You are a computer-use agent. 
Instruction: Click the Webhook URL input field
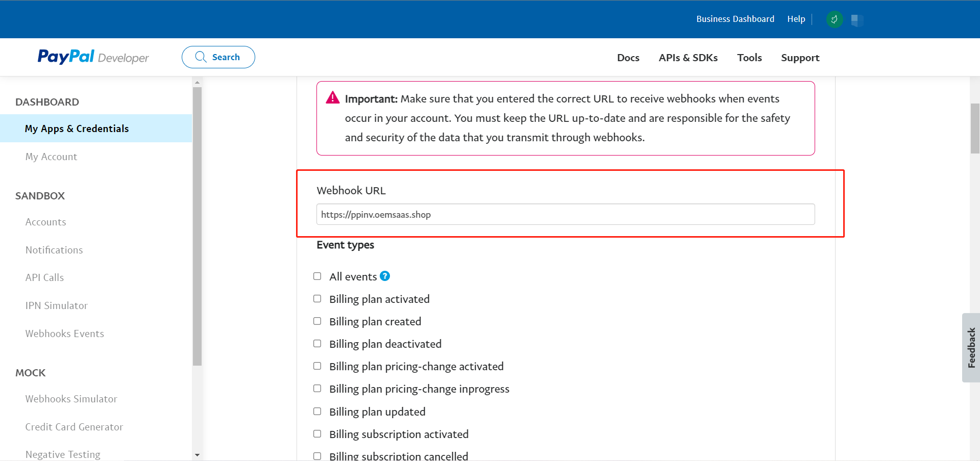(x=566, y=214)
